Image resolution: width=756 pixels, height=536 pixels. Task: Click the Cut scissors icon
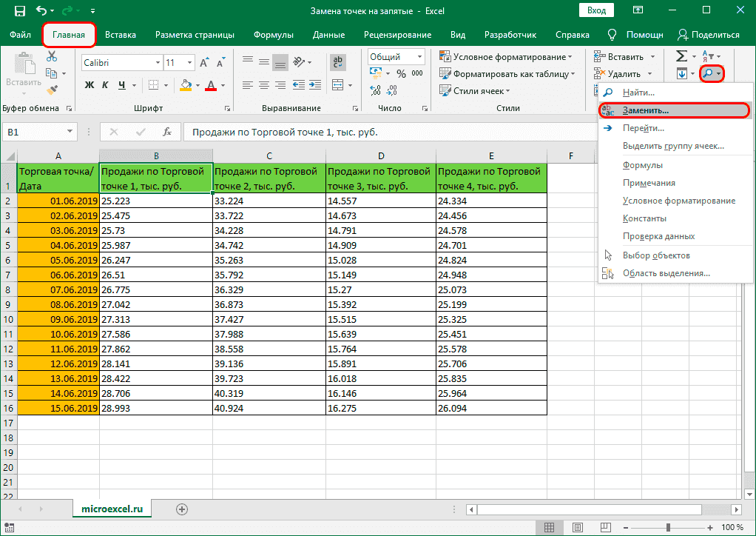click(x=52, y=57)
